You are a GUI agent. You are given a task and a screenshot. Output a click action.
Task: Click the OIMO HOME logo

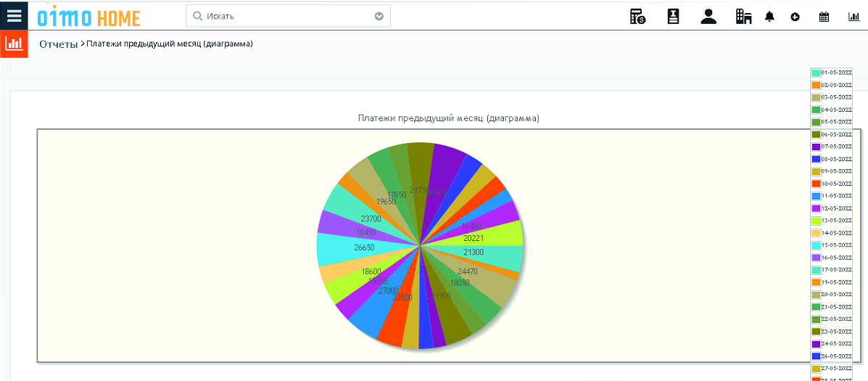[x=88, y=16]
